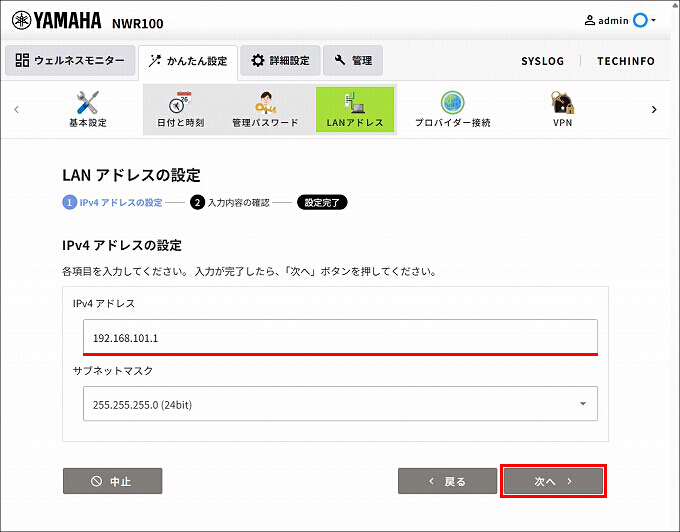Image resolution: width=680 pixels, height=532 pixels.
Task: Click the LAN アドレスの設定 heading
Action: point(131,175)
